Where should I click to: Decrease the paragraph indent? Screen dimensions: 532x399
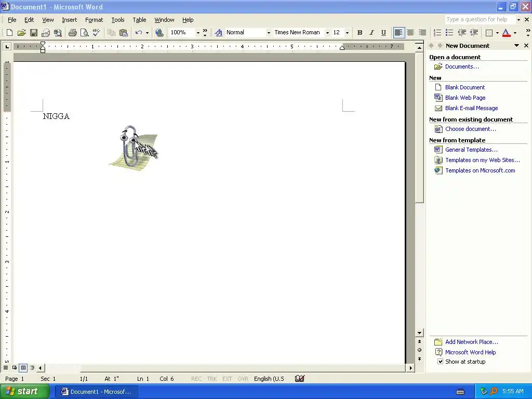(462, 33)
